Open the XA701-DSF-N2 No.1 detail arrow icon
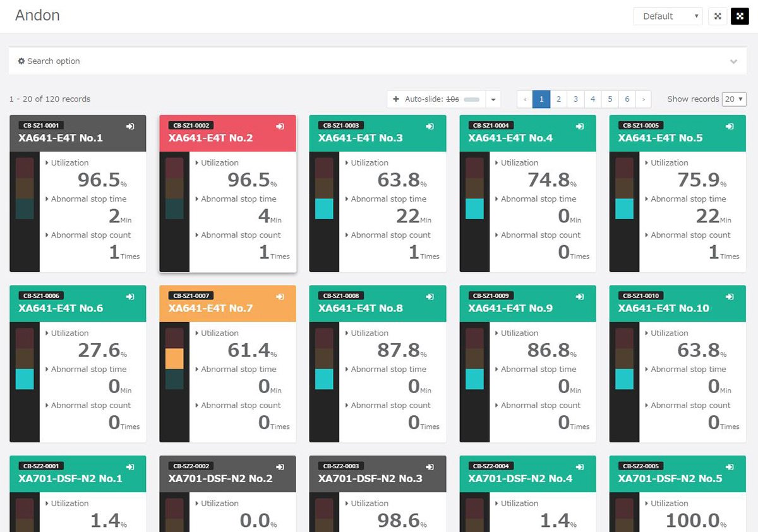The height and width of the screenshot is (532, 758). (x=130, y=467)
